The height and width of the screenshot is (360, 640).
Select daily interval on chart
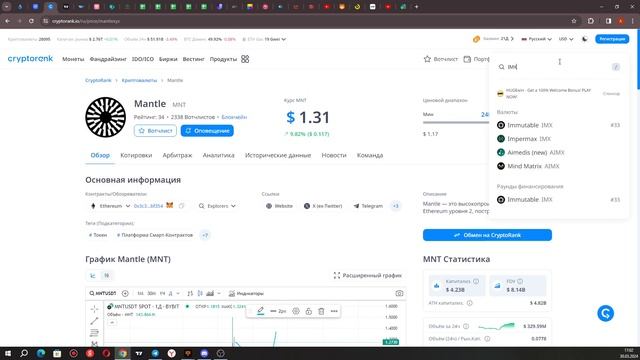click(x=171, y=293)
